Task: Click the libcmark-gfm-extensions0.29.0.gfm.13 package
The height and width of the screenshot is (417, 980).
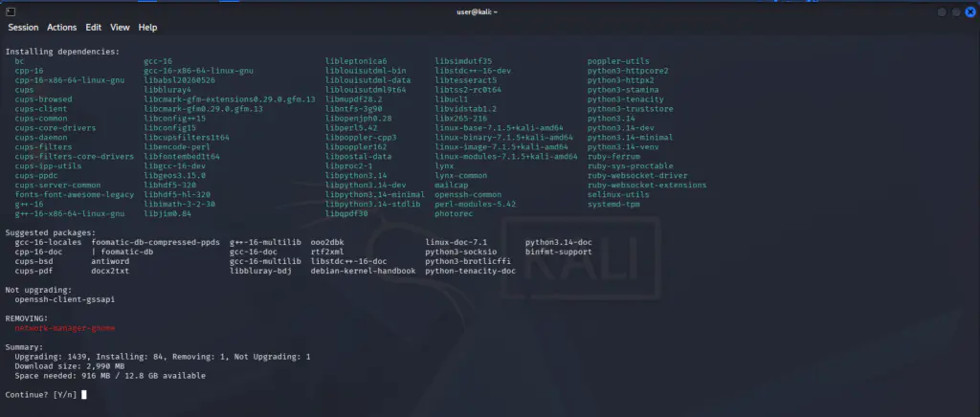Action: pyautogui.click(x=230, y=99)
